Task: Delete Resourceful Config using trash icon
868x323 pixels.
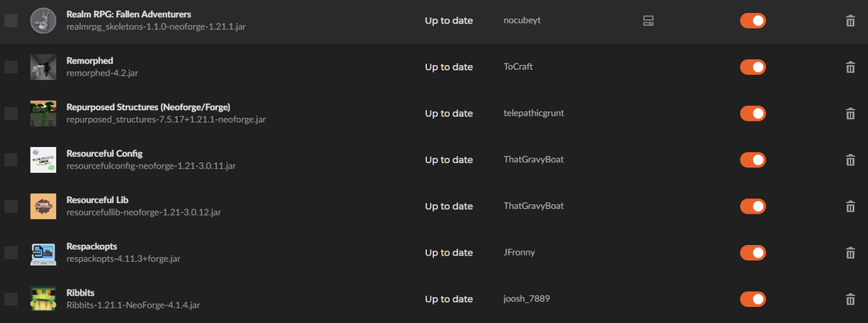Action: 850,160
